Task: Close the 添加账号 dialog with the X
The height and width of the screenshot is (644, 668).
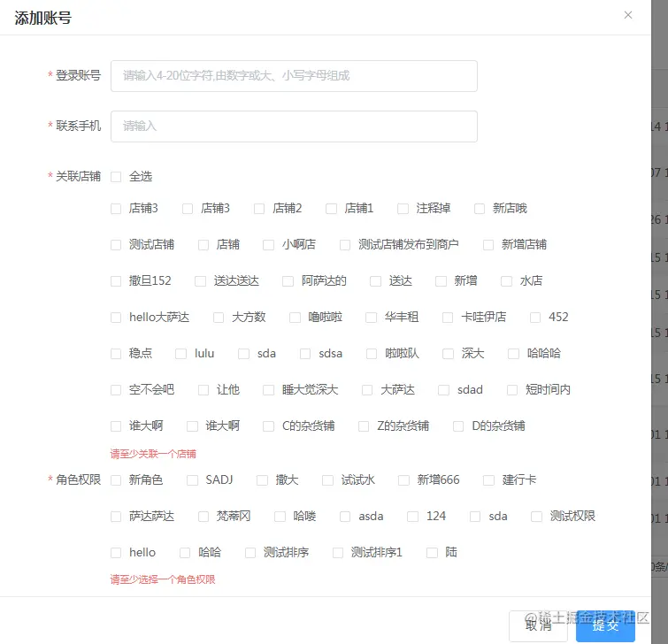Action: pos(628,15)
